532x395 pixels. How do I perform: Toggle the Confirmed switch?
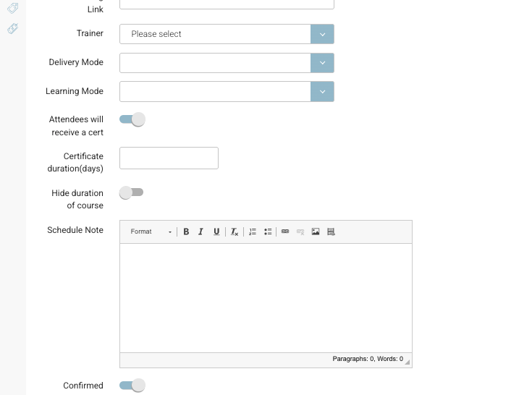coord(132,386)
